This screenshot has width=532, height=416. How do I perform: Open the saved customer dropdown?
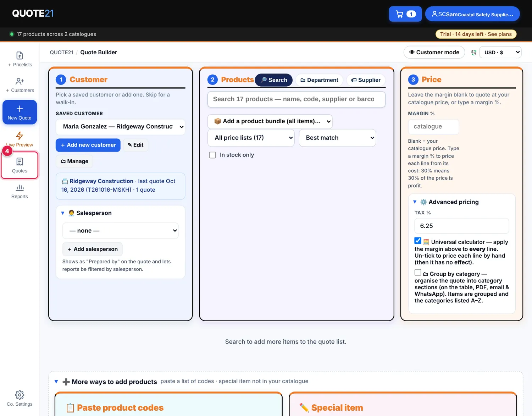pyautogui.click(x=121, y=127)
